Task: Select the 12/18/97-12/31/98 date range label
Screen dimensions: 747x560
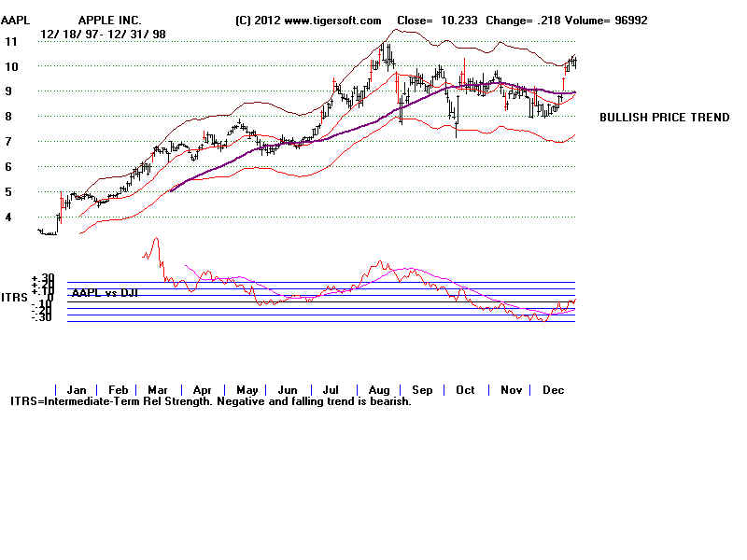Action: [x=101, y=32]
